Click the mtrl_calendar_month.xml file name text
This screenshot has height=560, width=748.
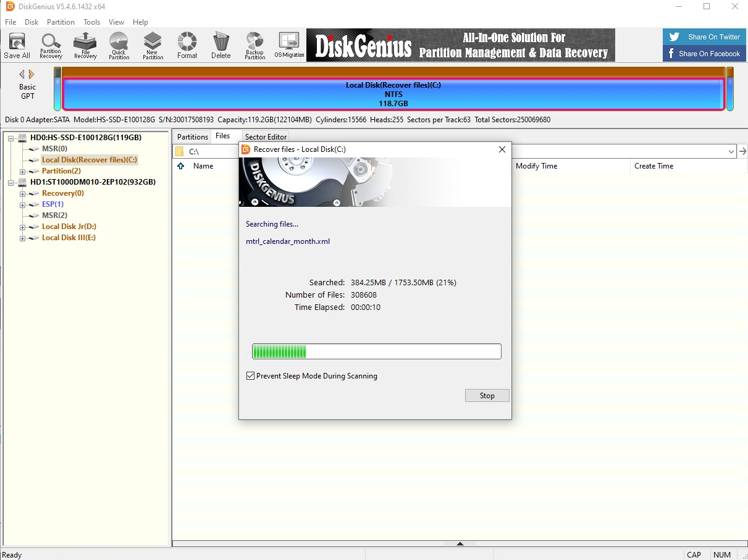click(x=288, y=241)
